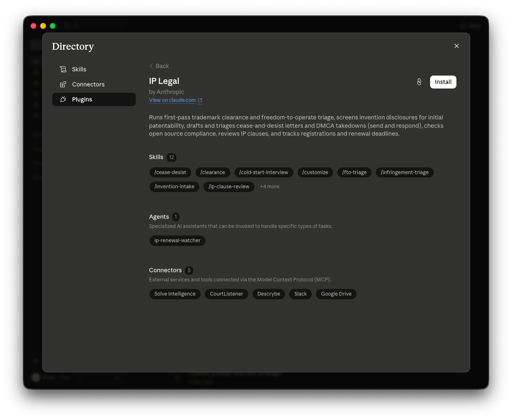Viewport: 512px width, 420px height.
Task: Copy plugin link via chain icon
Action: (419, 82)
